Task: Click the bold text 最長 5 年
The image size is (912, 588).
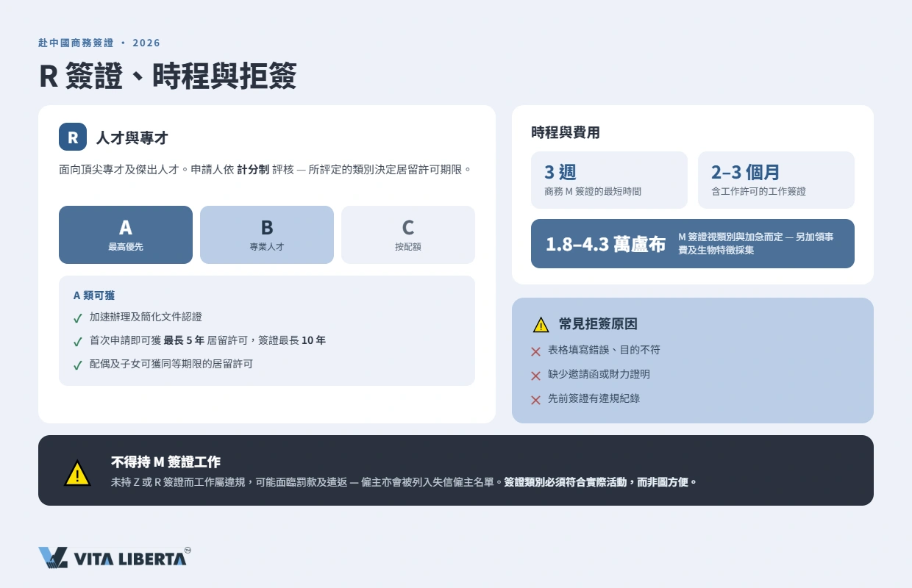Action: pyautogui.click(x=184, y=340)
